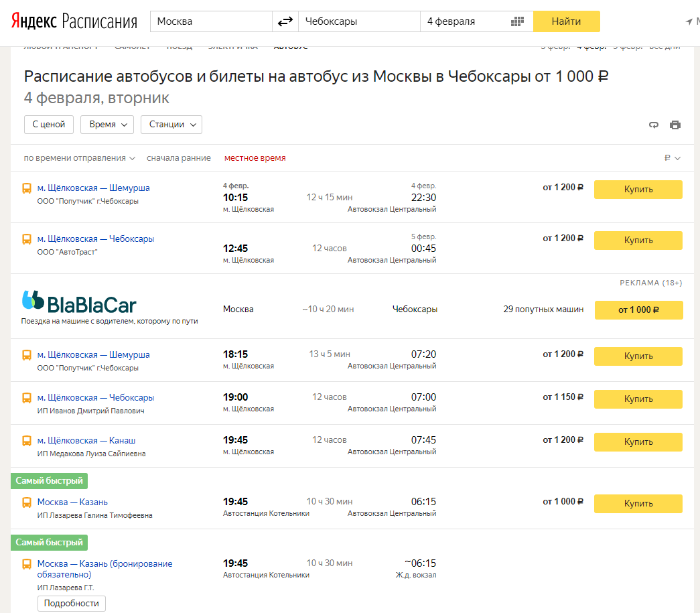
Task: Toggle the С ценой filter
Action: pyautogui.click(x=49, y=125)
